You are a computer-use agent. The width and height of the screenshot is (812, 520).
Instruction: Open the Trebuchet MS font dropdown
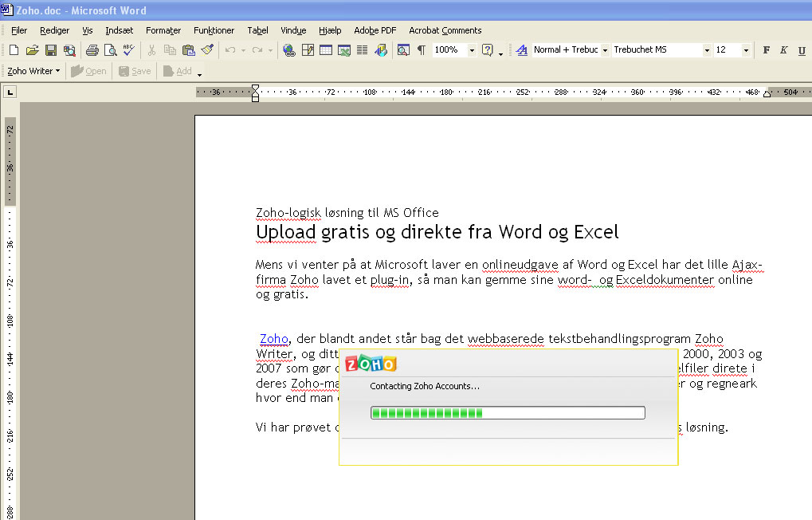[x=707, y=50]
